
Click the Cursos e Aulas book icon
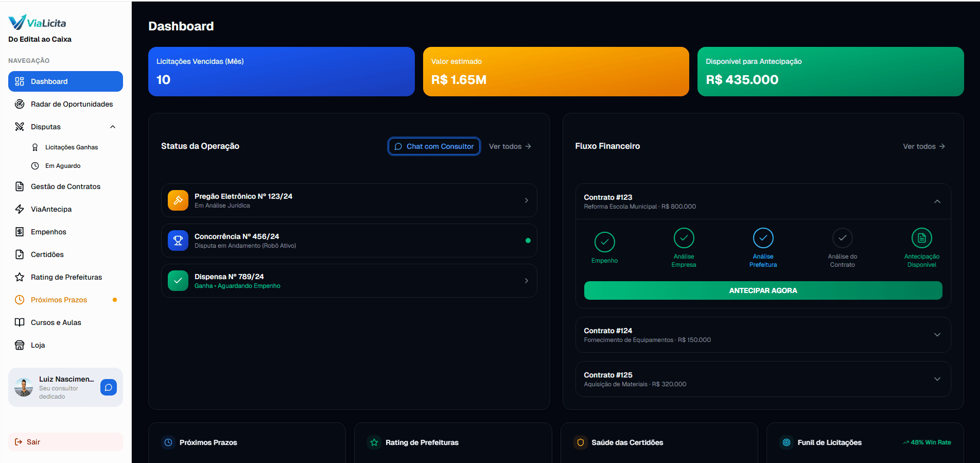click(x=20, y=322)
